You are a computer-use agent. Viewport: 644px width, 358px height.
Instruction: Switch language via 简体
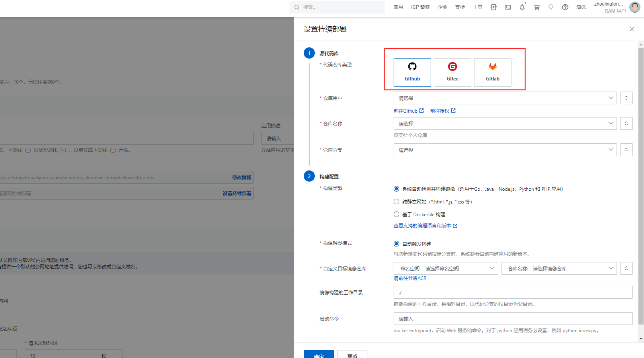click(x=581, y=7)
